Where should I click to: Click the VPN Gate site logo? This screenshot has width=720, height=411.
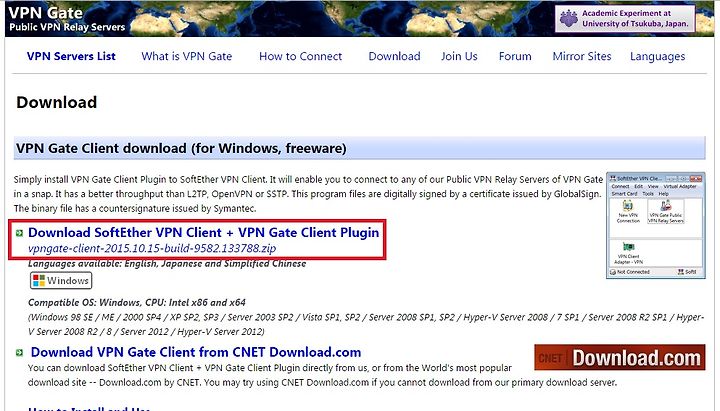[x=67, y=19]
